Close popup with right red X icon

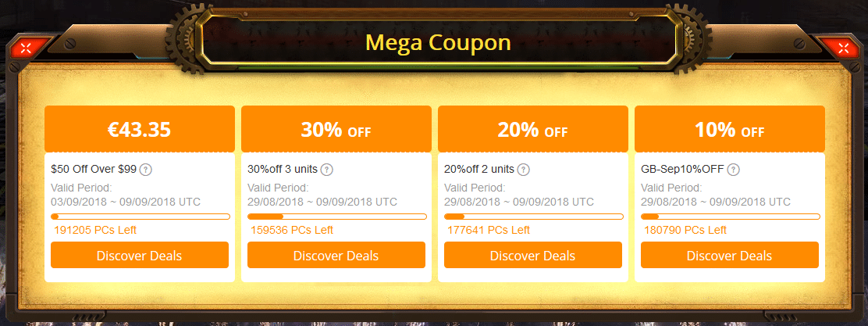tap(843, 48)
